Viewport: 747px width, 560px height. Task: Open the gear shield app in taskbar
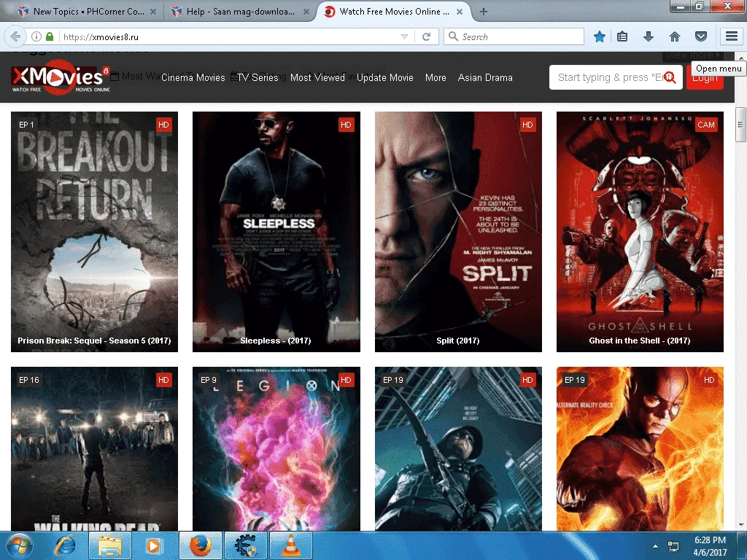(x=246, y=545)
